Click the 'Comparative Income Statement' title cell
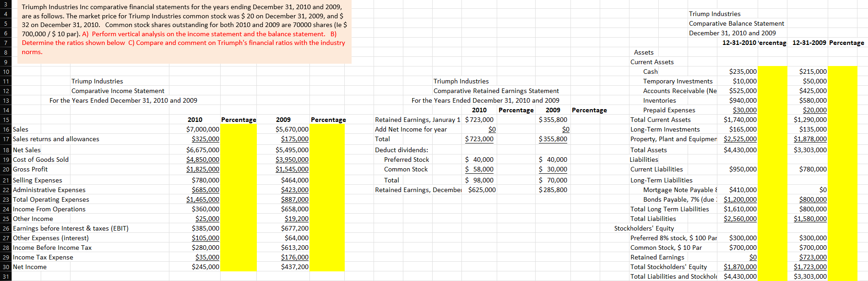 [x=118, y=91]
